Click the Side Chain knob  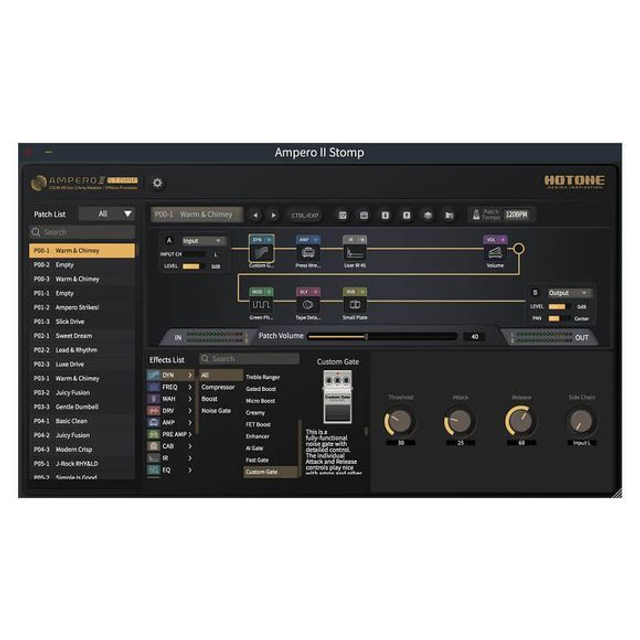[x=581, y=421]
